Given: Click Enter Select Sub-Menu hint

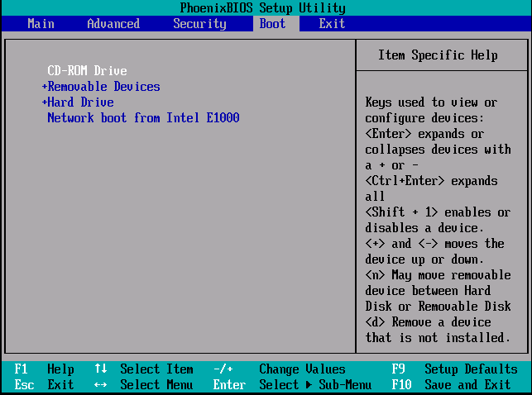Looking at the screenshot, I should click(x=292, y=384).
